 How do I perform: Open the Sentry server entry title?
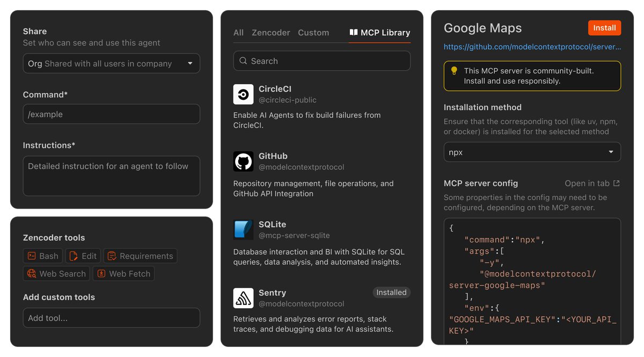point(273,293)
